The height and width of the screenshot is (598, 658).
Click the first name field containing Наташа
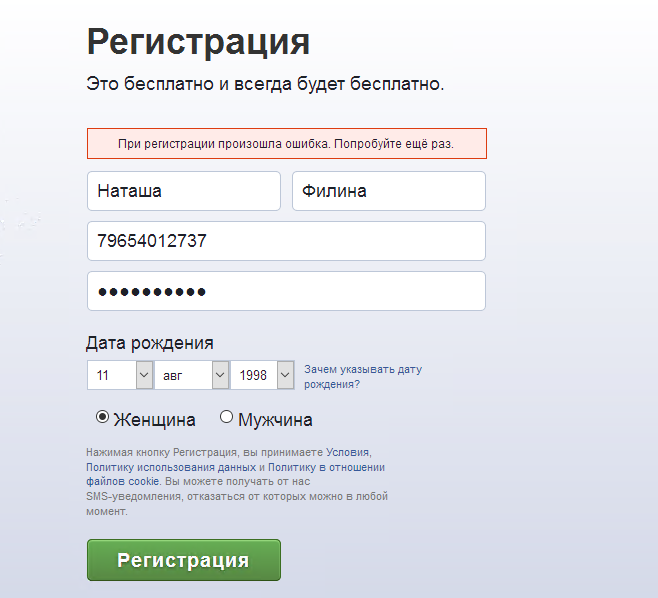point(183,191)
